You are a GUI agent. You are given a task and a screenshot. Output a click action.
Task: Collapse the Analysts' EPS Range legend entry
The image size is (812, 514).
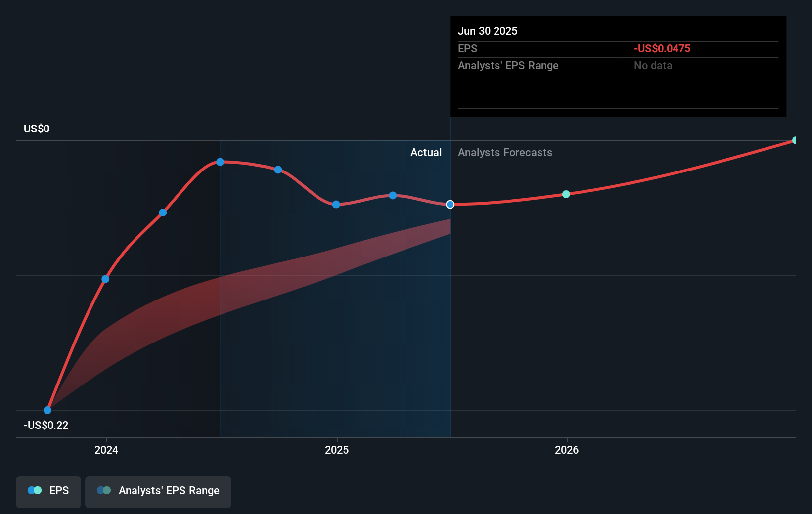point(158,492)
